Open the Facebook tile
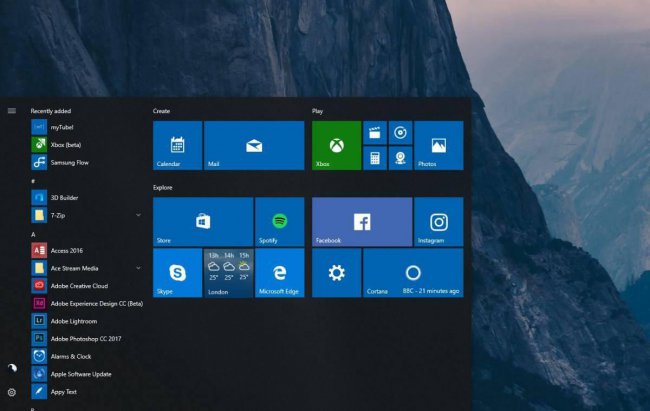Image resolution: width=650 pixels, height=411 pixels. coord(362,222)
